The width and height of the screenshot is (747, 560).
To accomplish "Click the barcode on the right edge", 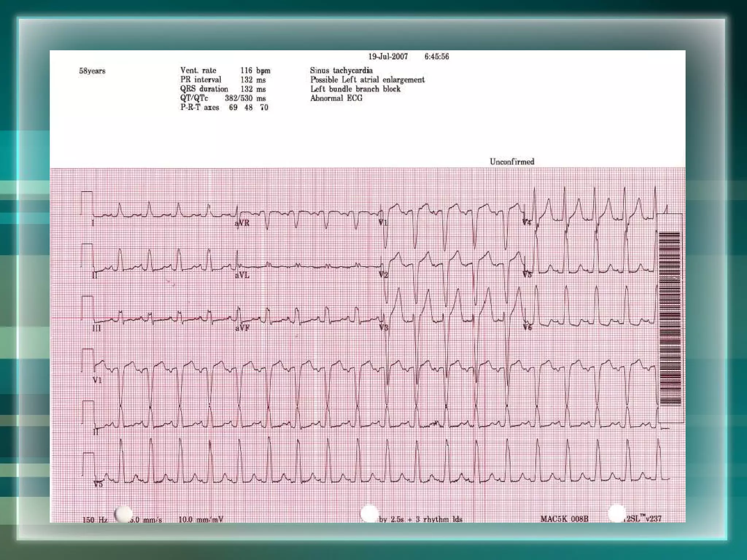I will point(670,318).
